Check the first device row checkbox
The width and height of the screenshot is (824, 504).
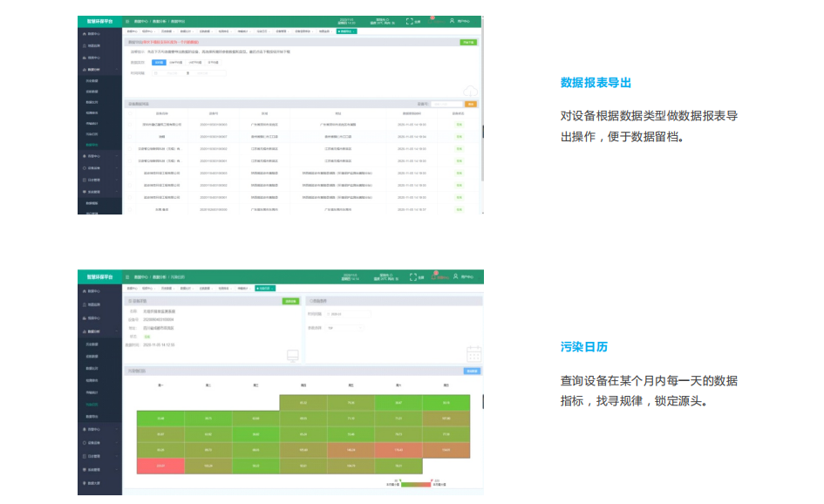pos(129,125)
